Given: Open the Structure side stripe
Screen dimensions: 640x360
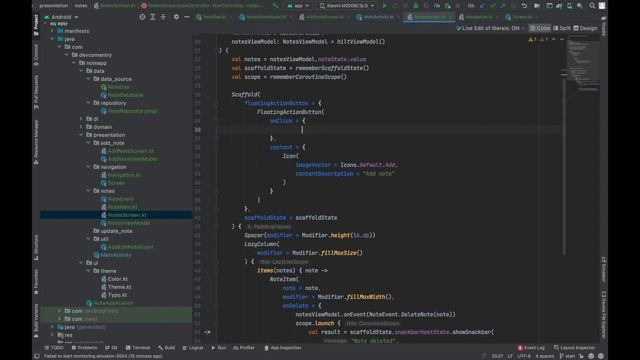Looking at the screenshot, I should pos(36,247).
